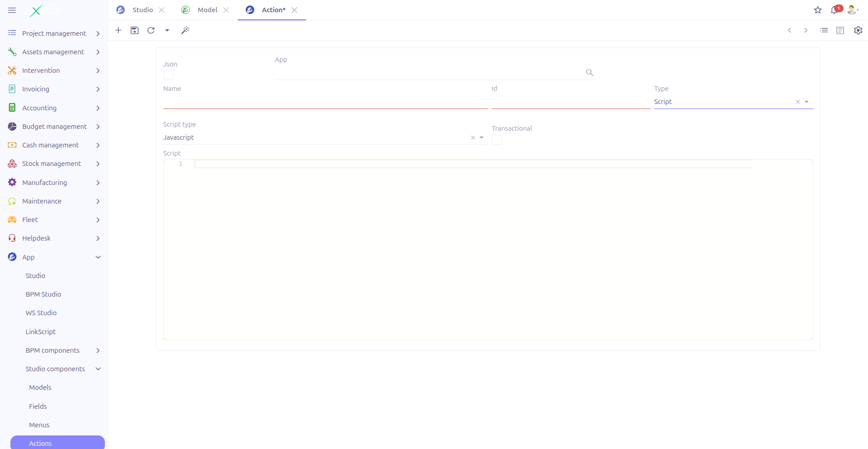Open grid view with the list icon
Screen dimensions: 868x449
[x=824, y=30]
